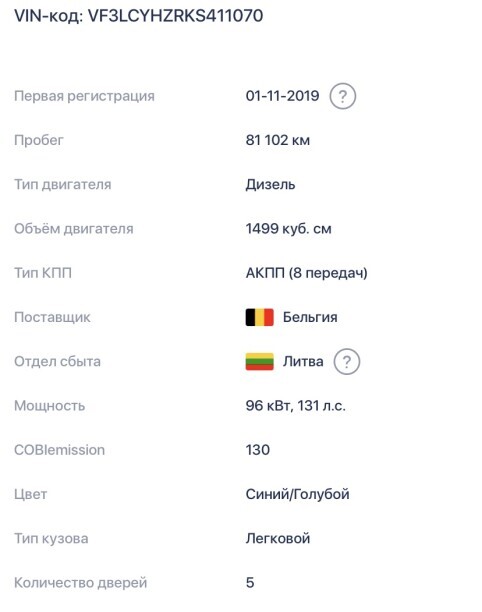Screen dimensions: 482x612
Task: Open help icon next to Литва sales department
Action: (x=347, y=361)
